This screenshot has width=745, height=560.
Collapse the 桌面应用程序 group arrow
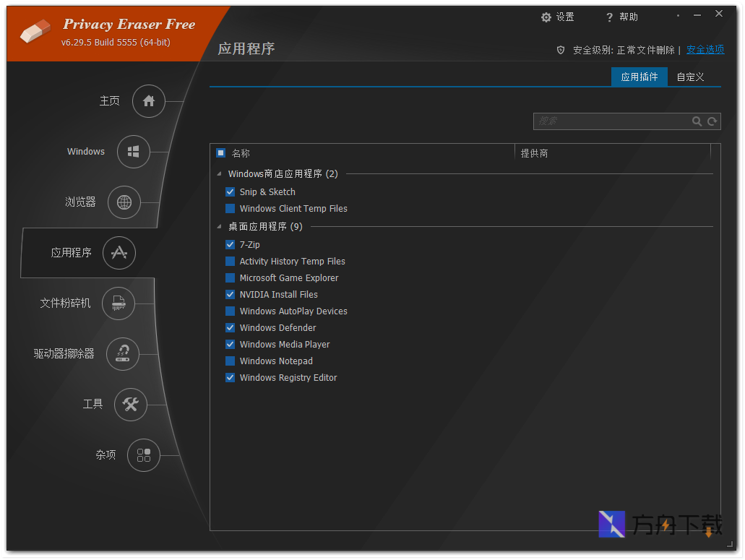tap(219, 227)
